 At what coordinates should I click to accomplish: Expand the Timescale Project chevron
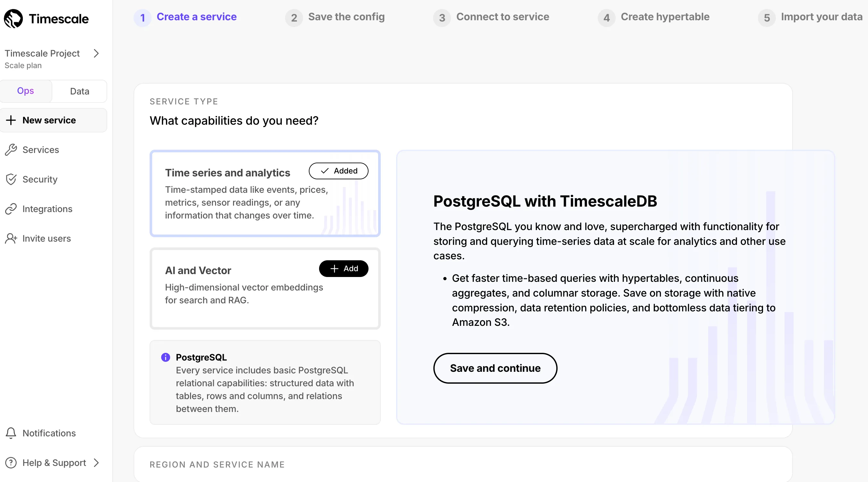click(x=96, y=53)
